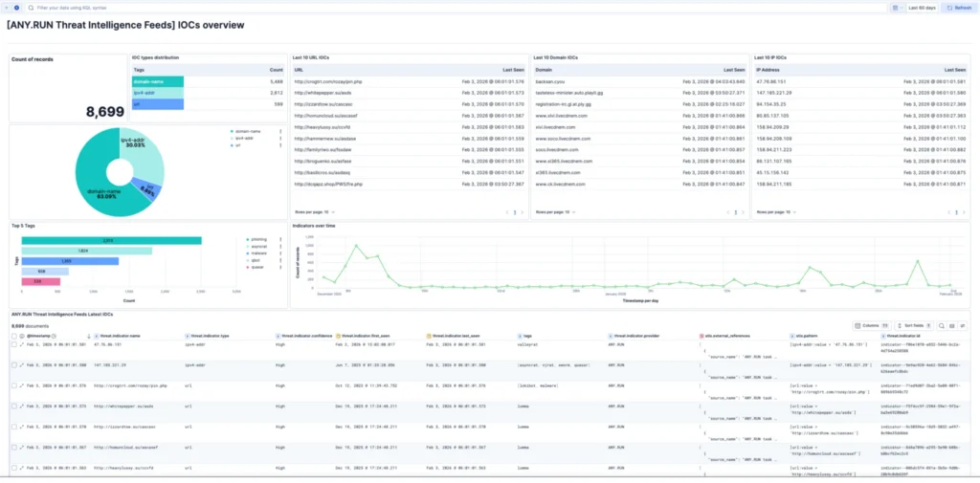Click domain-name tag in IOC types distribution
This screenshot has height=483, width=980.
click(158, 81)
